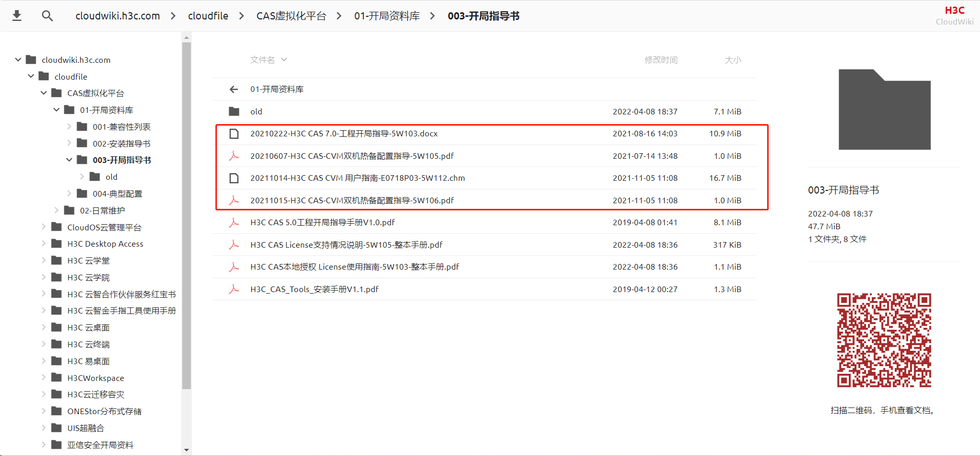980x456 pixels.
Task: Expand the H3C 云桌面 tree node
Action: 43,327
